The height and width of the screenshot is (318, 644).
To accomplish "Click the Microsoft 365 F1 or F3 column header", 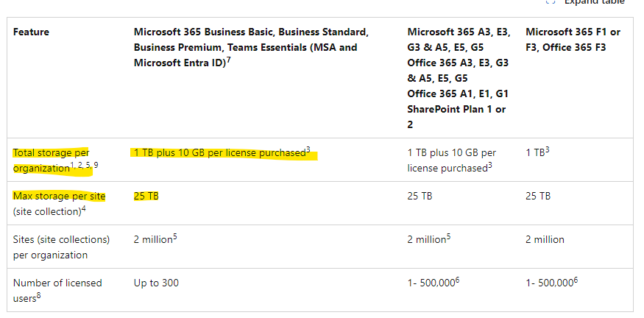I will [x=573, y=40].
